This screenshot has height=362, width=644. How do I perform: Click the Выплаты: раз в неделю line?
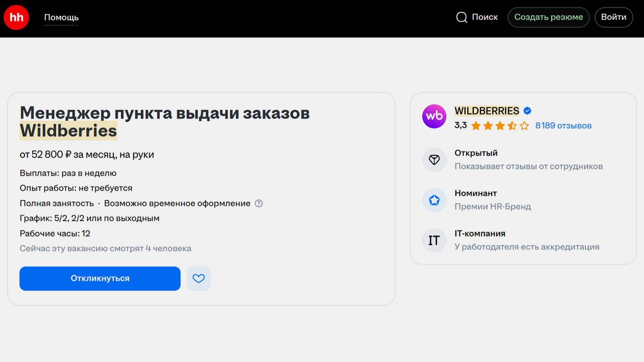pyautogui.click(x=68, y=173)
